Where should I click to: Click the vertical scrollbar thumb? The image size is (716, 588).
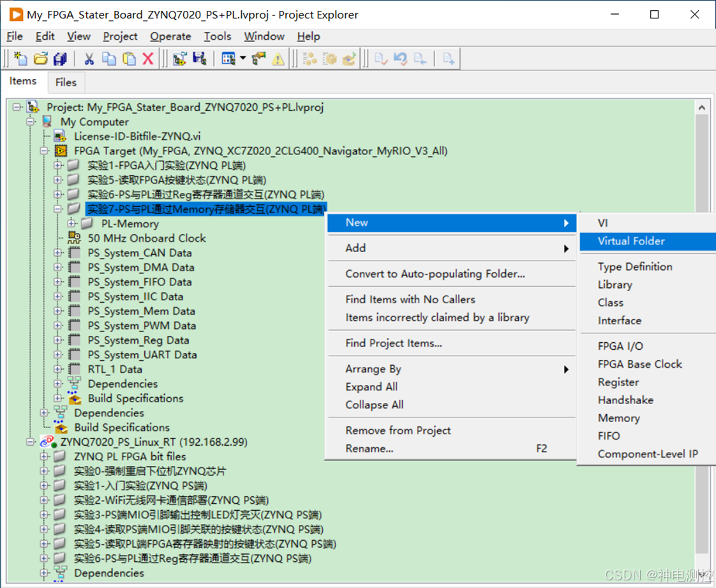(702, 333)
